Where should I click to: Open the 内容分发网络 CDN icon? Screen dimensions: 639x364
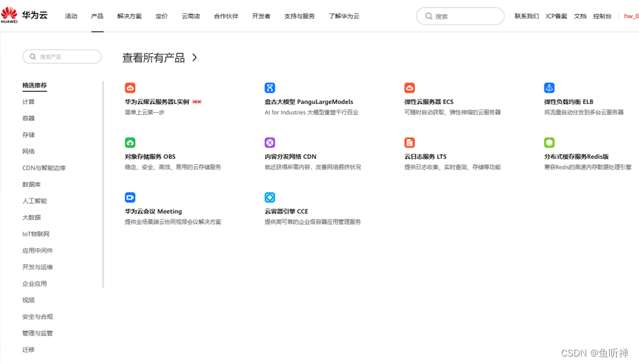click(270, 142)
